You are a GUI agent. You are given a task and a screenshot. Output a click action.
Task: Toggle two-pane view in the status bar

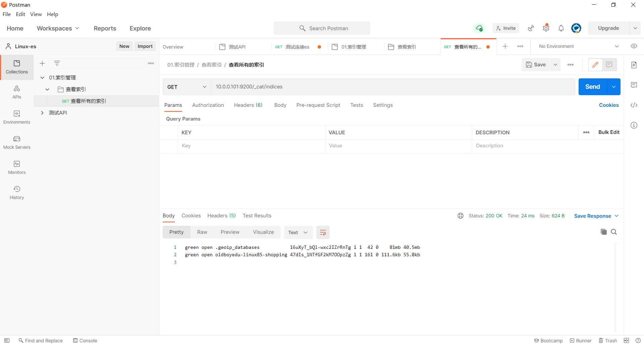pos(626,340)
